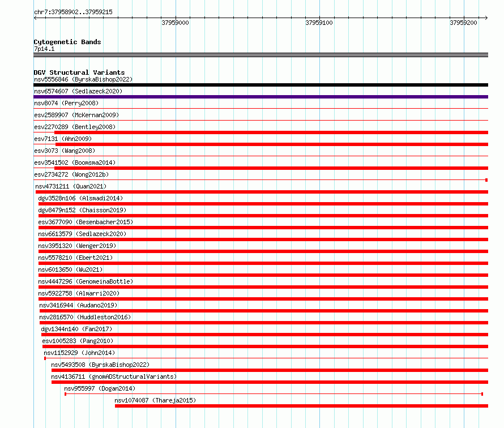Click the red bar under nsv4731211
504x428 pixels.
[262, 192]
